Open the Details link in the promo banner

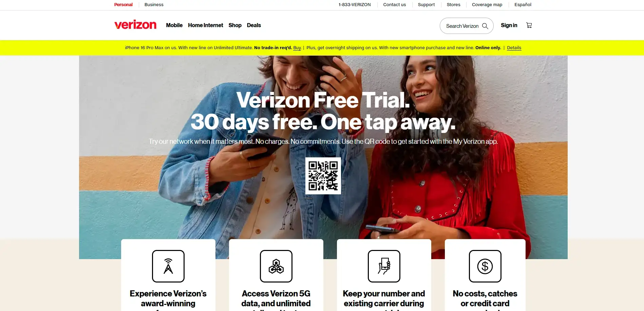point(514,48)
